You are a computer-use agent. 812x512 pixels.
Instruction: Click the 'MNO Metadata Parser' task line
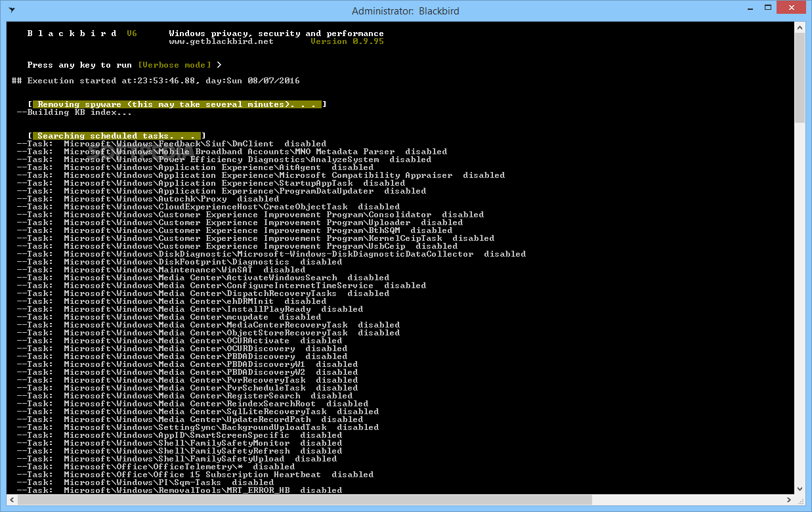232,152
